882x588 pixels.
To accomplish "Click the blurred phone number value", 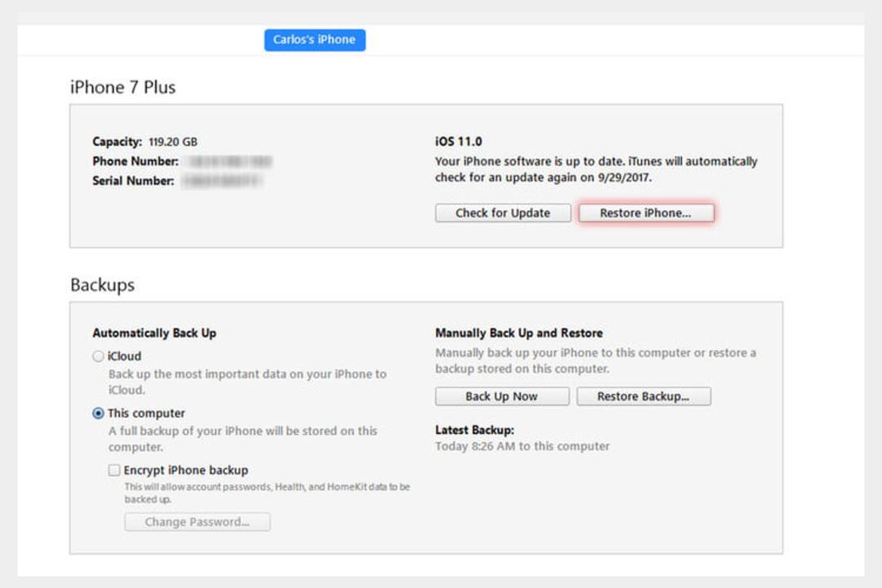I will point(229,162).
